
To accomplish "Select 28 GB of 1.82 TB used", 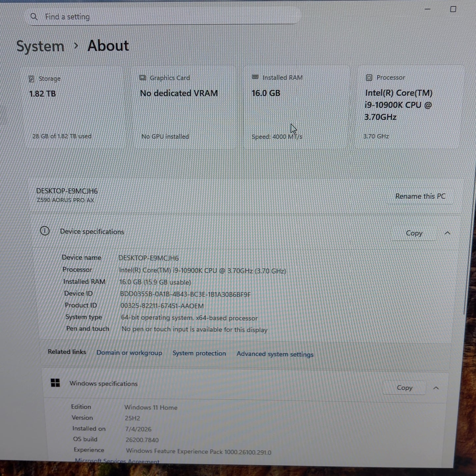I will (62, 136).
